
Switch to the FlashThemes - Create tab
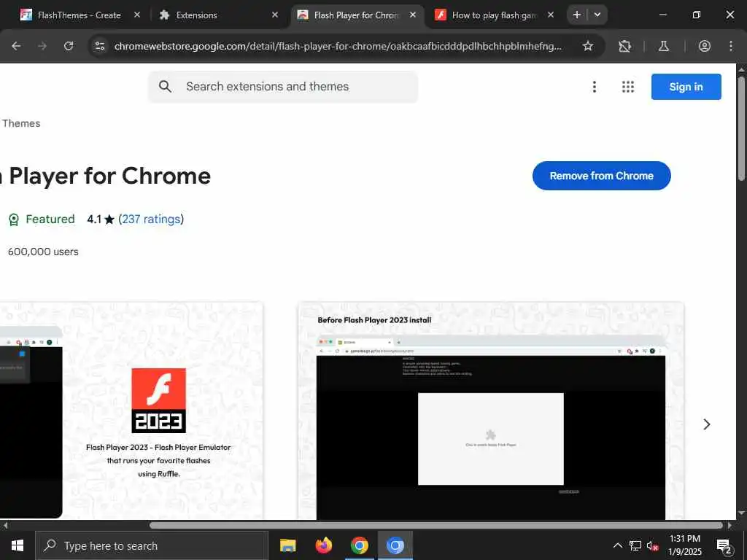[x=79, y=15]
